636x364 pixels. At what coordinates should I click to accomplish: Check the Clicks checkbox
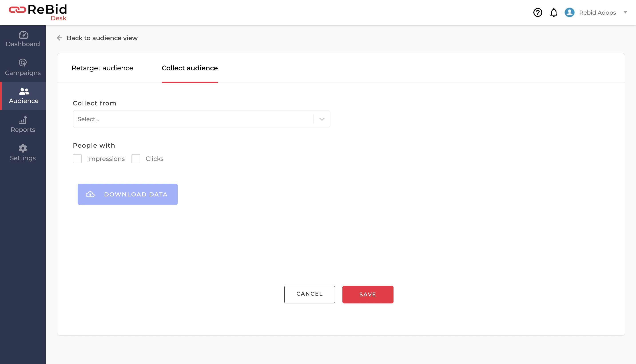point(136,159)
